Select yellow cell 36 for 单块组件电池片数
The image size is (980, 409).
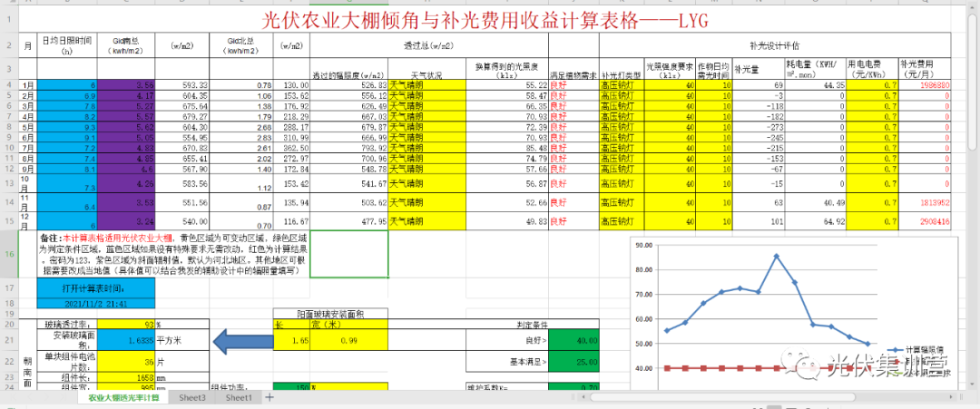[x=125, y=362]
